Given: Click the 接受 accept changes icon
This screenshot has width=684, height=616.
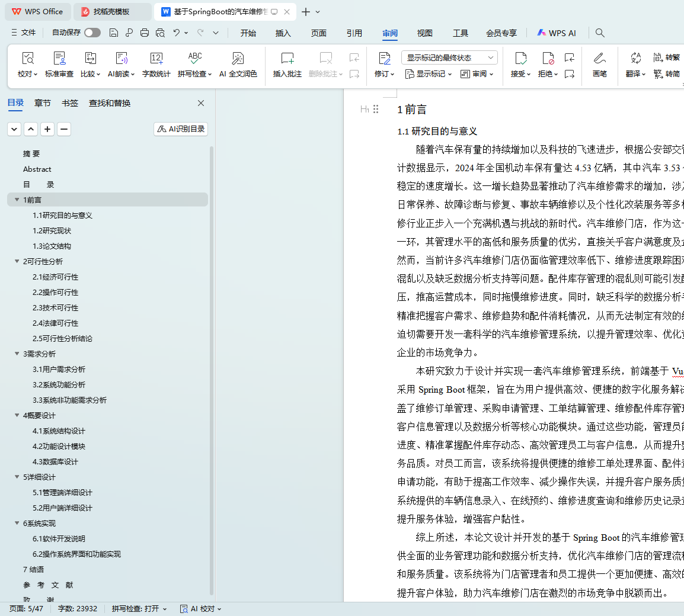Looking at the screenshot, I should [520, 59].
